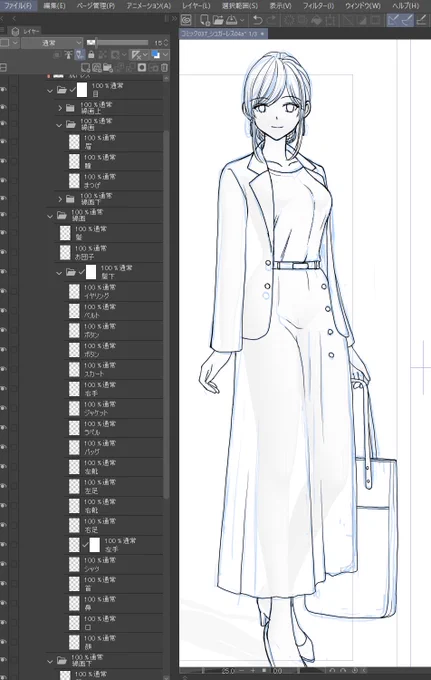Open the palette color dropdown at panel left
The image size is (431, 680).
pos(16,43)
